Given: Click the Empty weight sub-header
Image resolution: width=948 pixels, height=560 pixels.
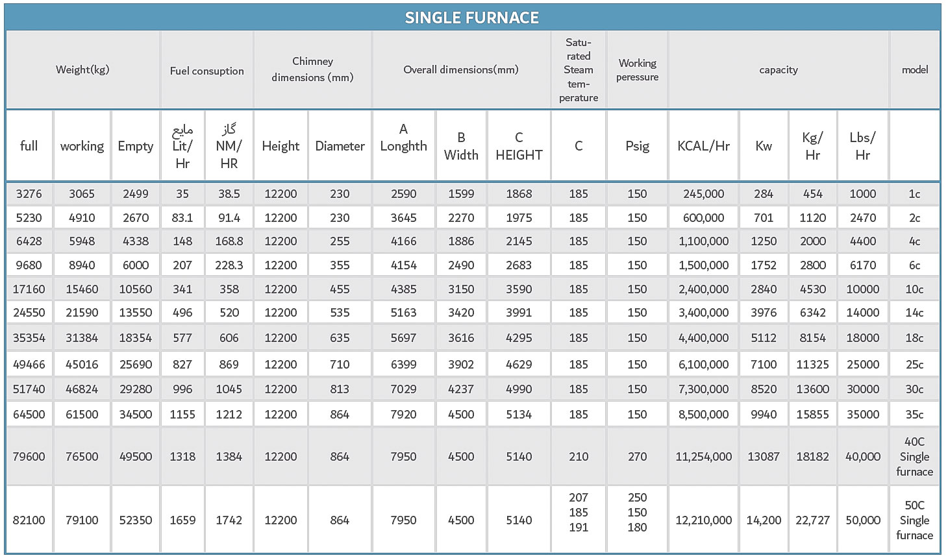Looking at the screenshot, I should [x=135, y=146].
